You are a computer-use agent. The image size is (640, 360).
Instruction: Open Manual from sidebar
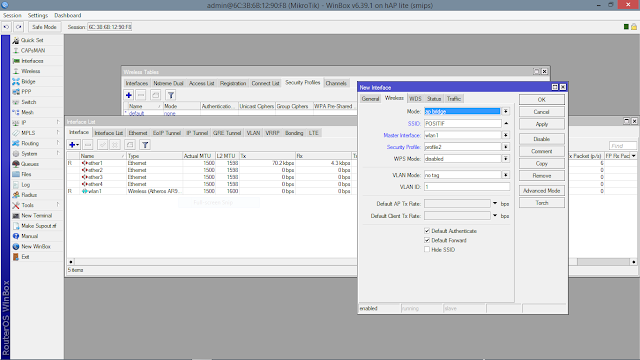pyautogui.click(x=29, y=236)
